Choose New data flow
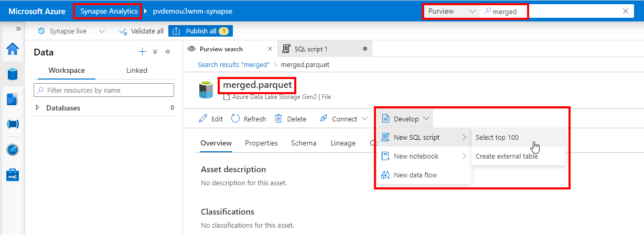The image size is (644, 235). click(424, 175)
